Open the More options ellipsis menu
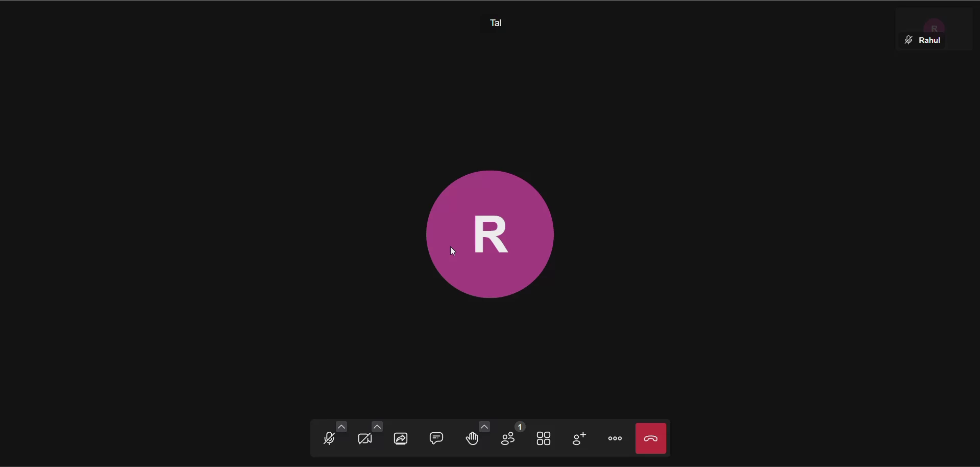This screenshot has height=467, width=980. (616, 439)
